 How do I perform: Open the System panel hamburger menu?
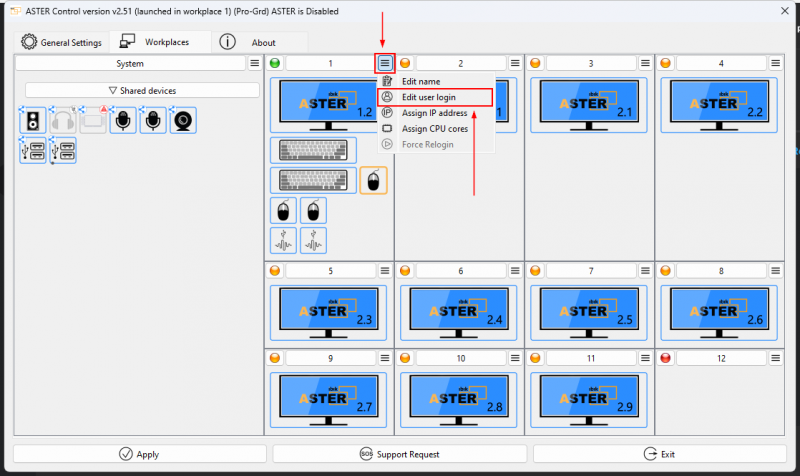[x=254, y=63]
